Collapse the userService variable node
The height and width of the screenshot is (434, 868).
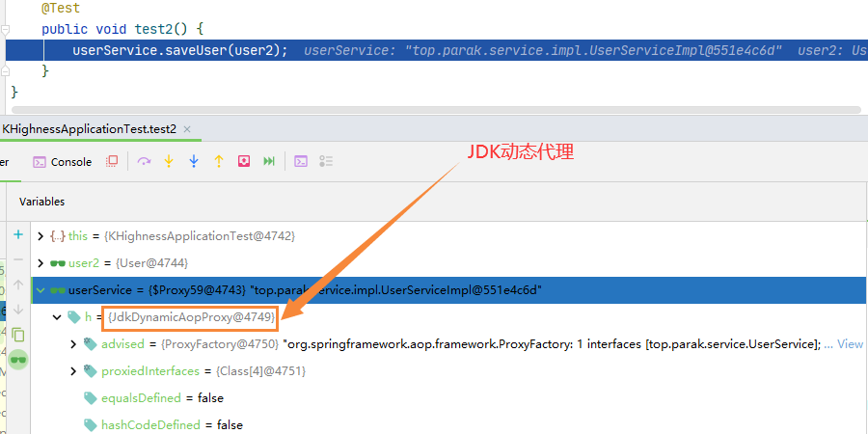(40, 290)
